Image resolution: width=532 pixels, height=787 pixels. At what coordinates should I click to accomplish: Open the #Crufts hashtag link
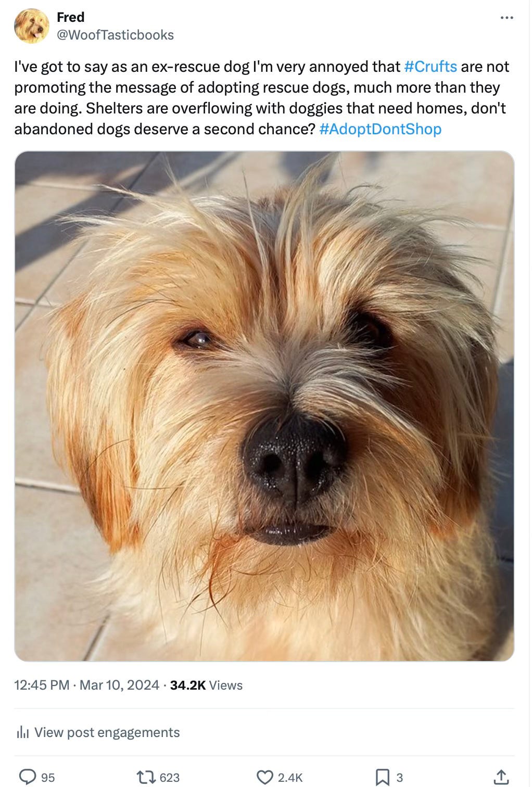click(430, 67)
